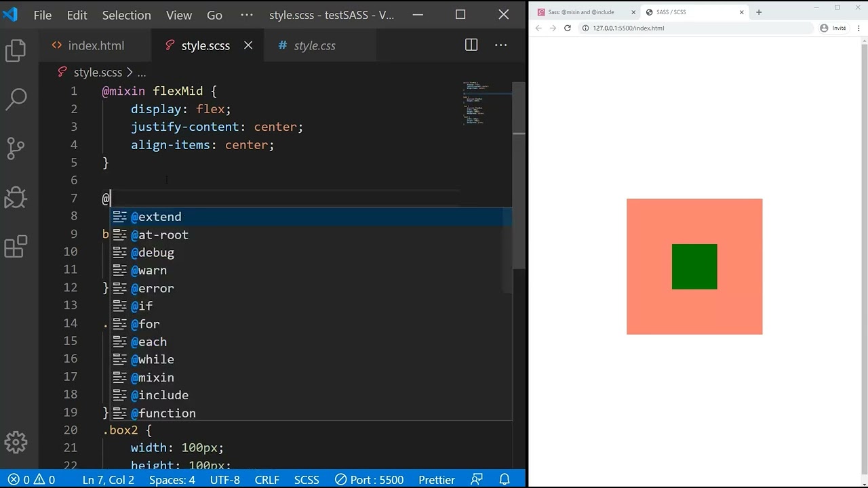Go back in the browser window

pyautogui.click(x=538, y=28)
